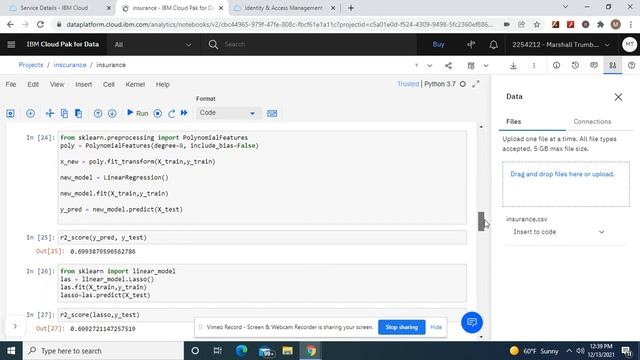
Task: Expand the dropdown chevron beside versions icon
Action: pyautogui.click(x=486, y=65)
